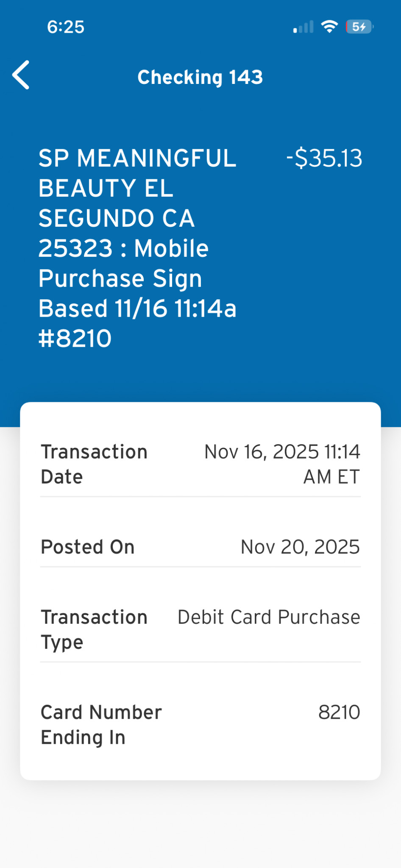The height and width of the screenshot is (868, 401).
Task: Tap the Wi-Fi status icon
Action: tap(329, 27)
